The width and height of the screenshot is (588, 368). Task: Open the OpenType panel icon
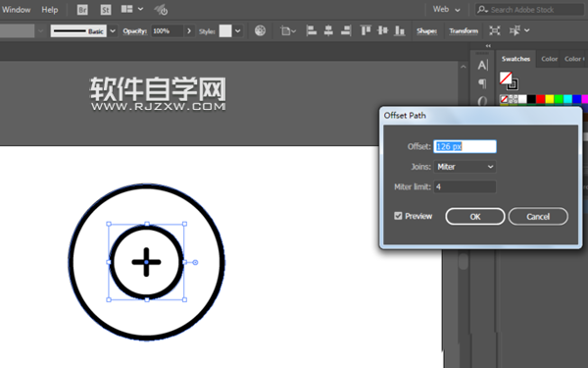pyautogui.click(x=482, y=101)
